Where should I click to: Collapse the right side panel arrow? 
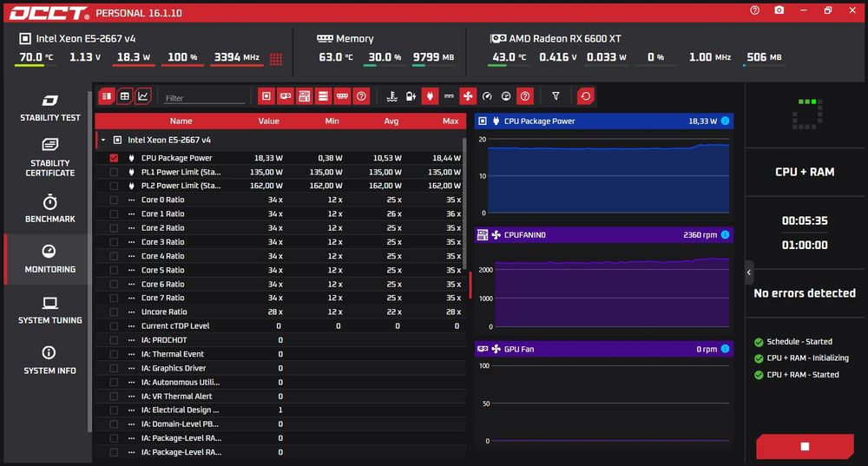[749, 272]
